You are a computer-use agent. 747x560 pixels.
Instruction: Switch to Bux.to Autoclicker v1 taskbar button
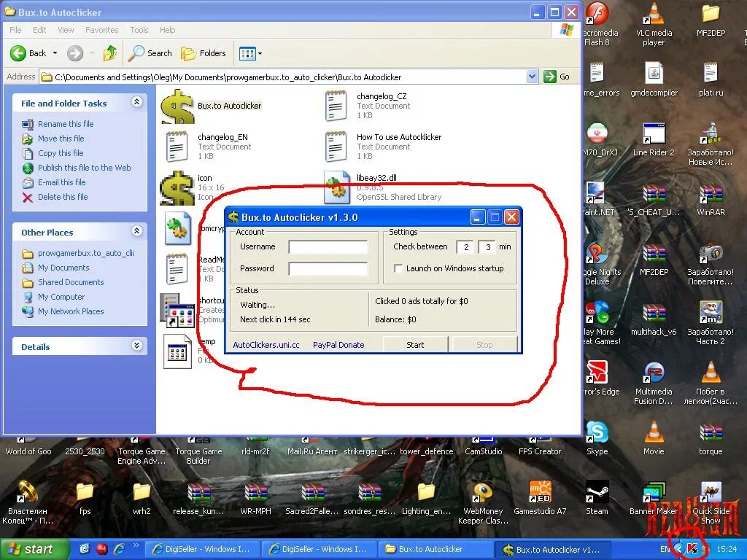pyautogui.click(x=553, y=550)
